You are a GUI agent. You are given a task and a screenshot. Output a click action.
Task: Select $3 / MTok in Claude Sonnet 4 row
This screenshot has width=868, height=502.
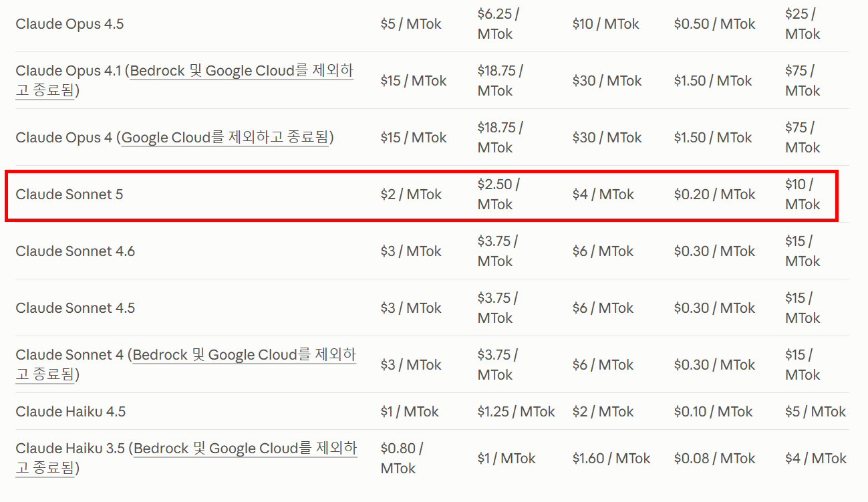(x=411, y=365)
